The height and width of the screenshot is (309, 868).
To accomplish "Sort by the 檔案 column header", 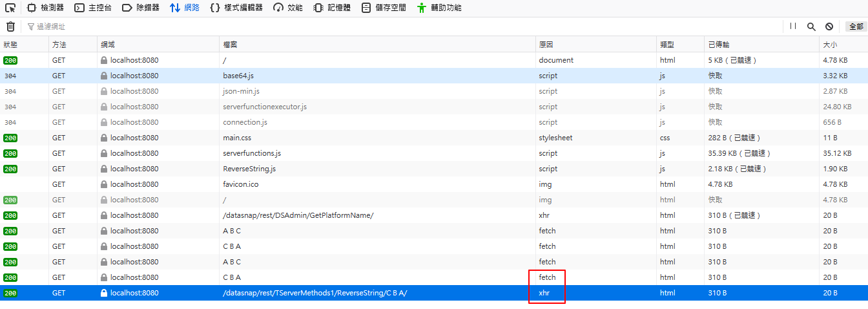I will [377, 45].
